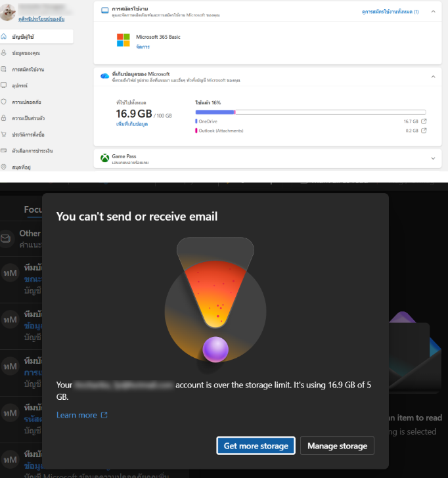Open ประวัติการสั่งซื้อ in the sidebar
Screen dimensions: 448x478
(28, 135)
